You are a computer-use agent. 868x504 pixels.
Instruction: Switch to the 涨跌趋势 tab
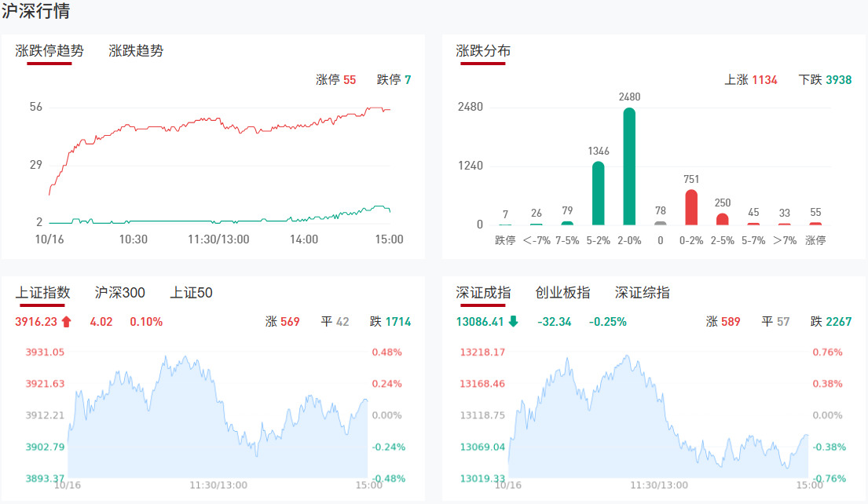[x=136, y=51]
